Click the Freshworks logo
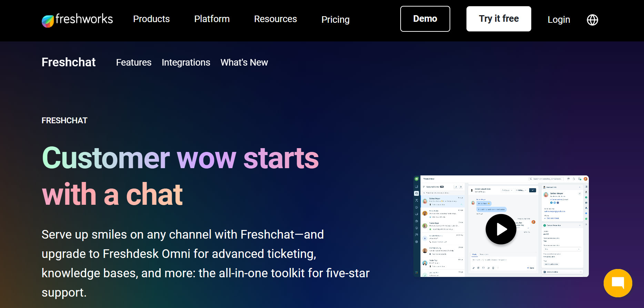The height and width of the screenshot is (308, 644). pyautogui.click(x=77, y=20)
